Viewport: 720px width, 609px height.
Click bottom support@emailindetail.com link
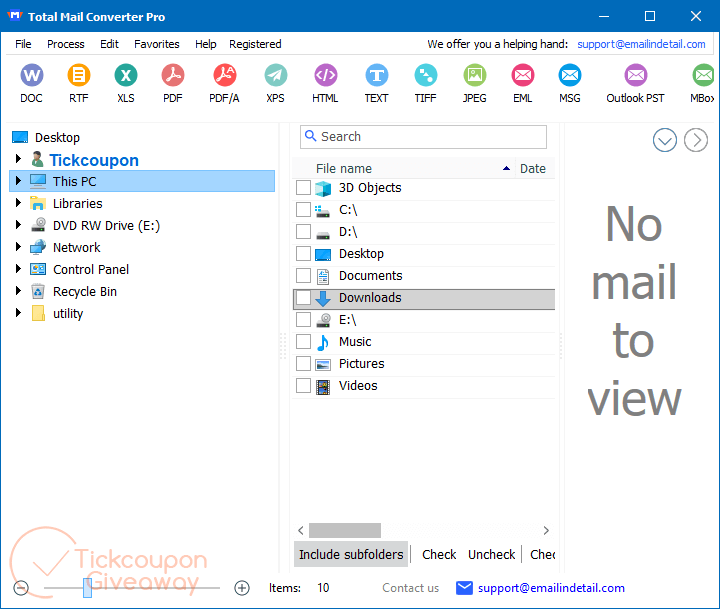coord(551,588)
